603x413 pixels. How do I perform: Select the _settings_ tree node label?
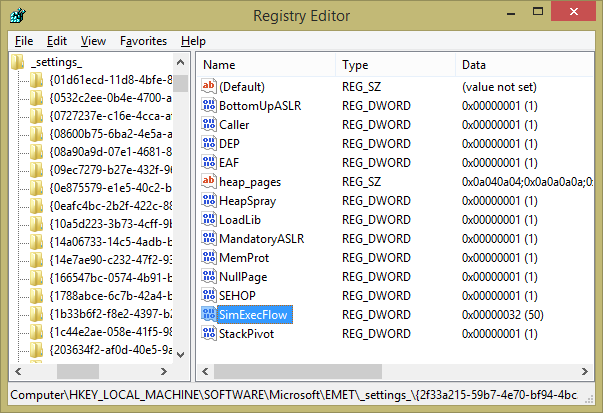point(57,62)
